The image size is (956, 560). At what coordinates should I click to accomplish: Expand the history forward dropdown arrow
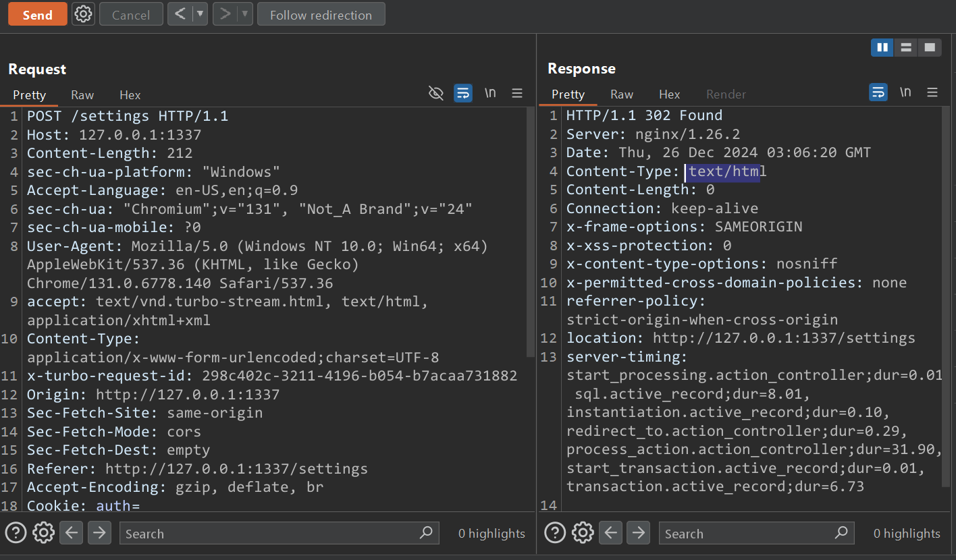coord(244,14)
